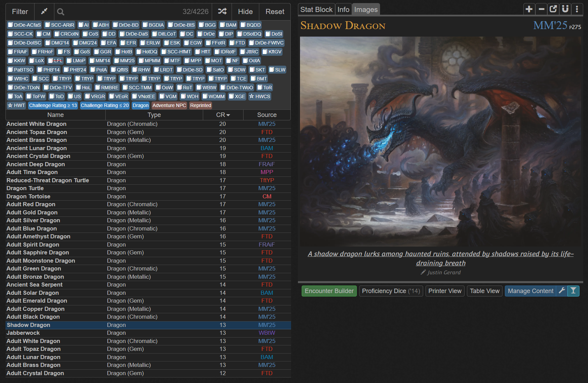Click the U-shaped magnet icon in the header

(565, 9)
